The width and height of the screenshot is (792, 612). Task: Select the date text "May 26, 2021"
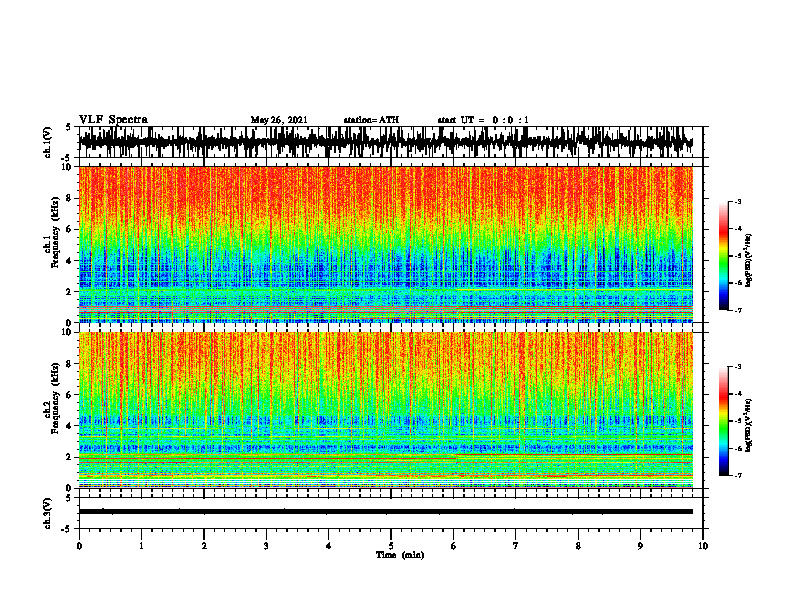279,120
